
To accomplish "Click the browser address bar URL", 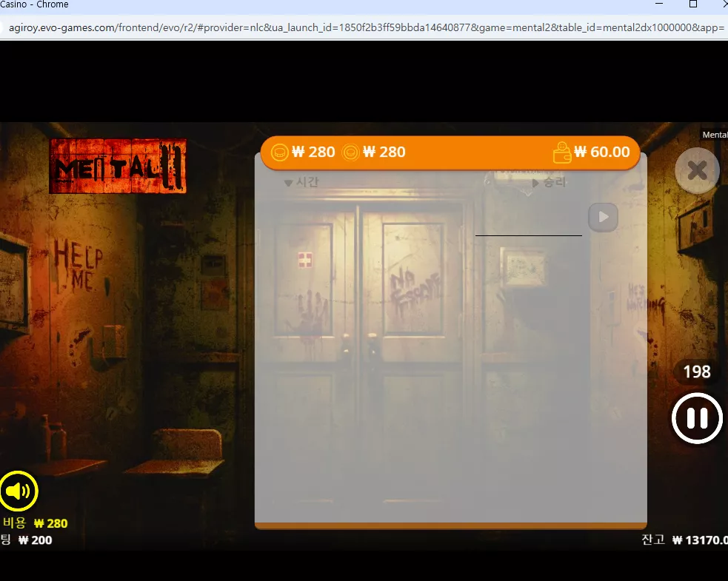I will click(366, 28).
